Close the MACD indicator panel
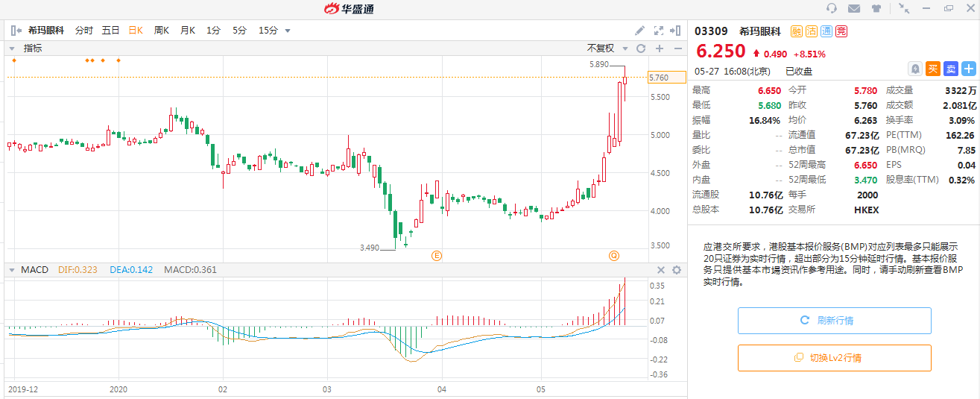The image size is (980, 399). (661, 270)
